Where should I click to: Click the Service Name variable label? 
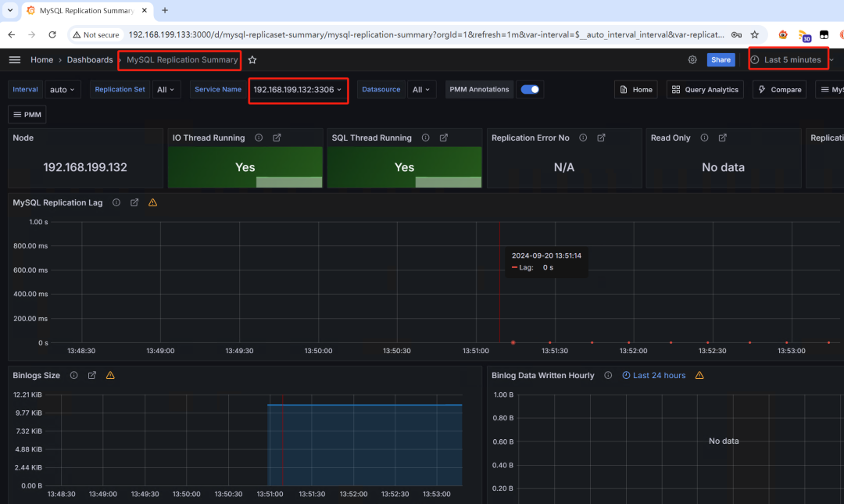point(218,89)
